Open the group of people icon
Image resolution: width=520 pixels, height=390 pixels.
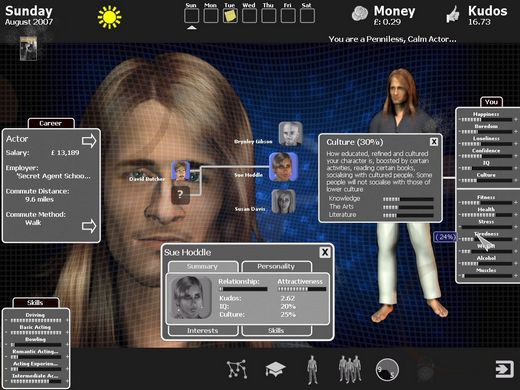point(350,369)
